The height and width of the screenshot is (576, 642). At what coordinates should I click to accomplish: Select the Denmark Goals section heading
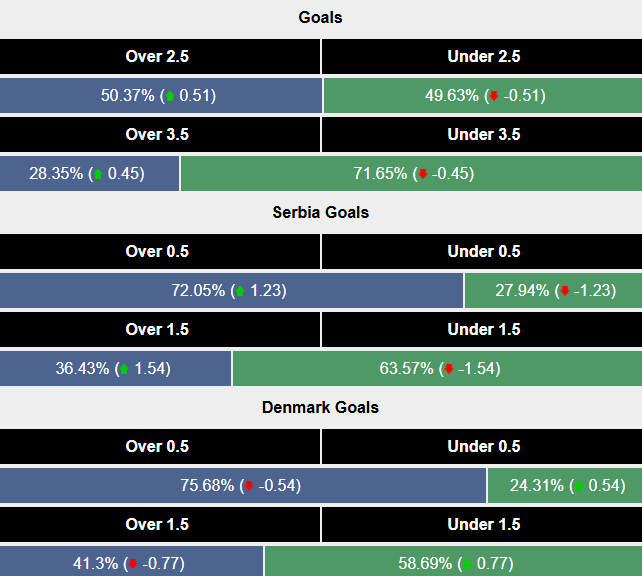click(x=321, y=407)
